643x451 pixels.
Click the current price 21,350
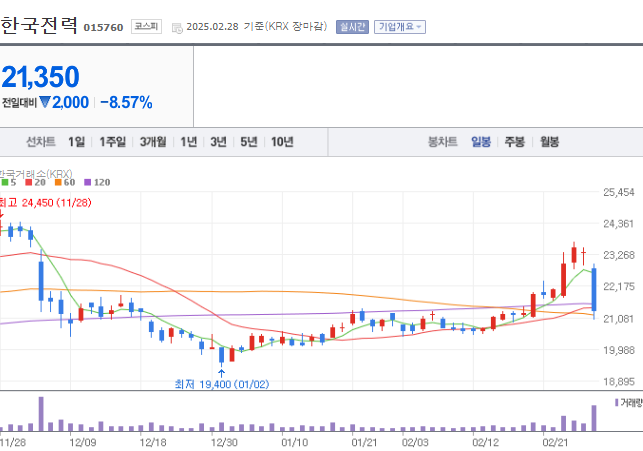click(40, 77)
